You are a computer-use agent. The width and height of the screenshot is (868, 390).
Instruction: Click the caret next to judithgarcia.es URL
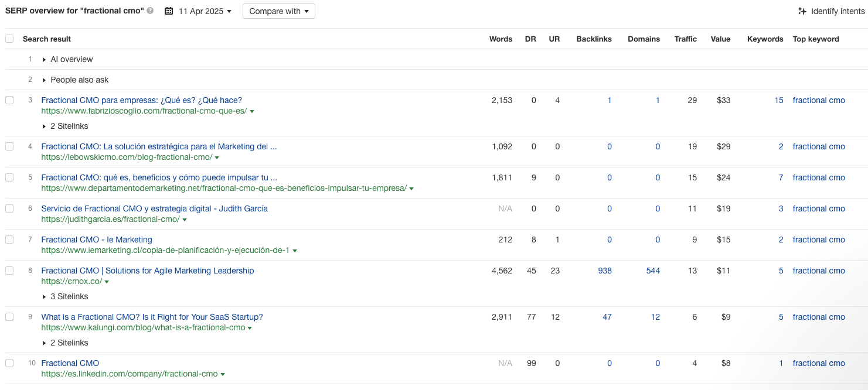[x=184, y=219]
